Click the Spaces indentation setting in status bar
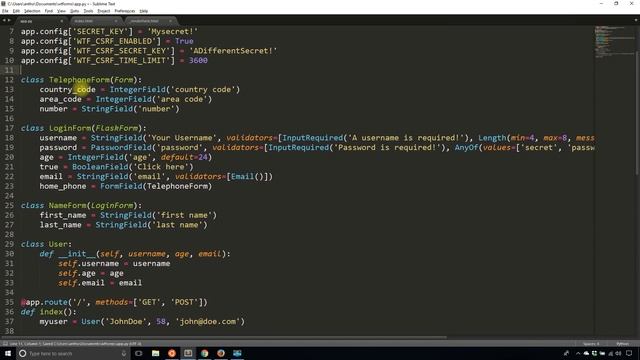 (591, 344)
